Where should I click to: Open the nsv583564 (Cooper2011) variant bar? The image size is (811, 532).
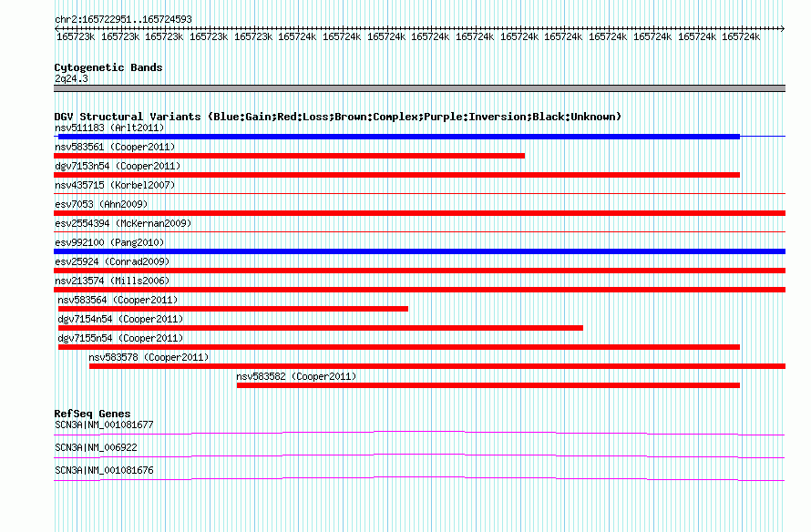[233, 309]
